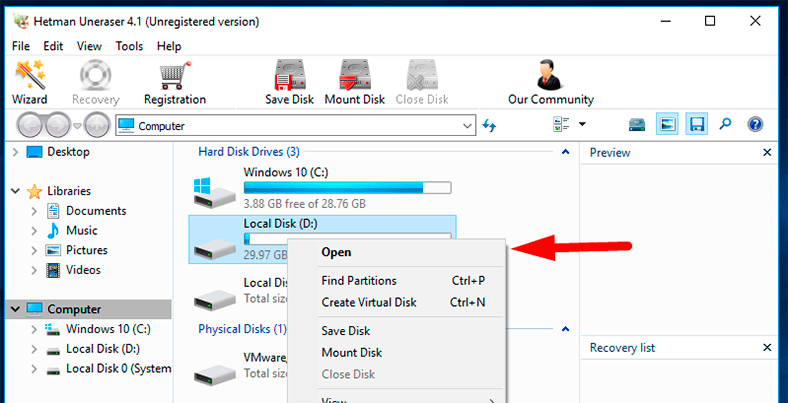This screenshot has width=788, height=403.
Task: Toggle the Recovery list panel button
Action: 697,124
